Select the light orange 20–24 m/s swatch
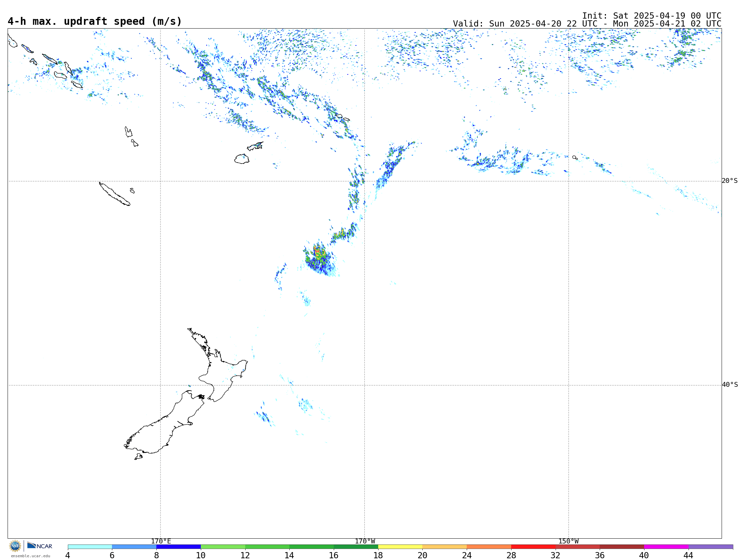This screenshot has height=560, width=744. click(445, 547)
